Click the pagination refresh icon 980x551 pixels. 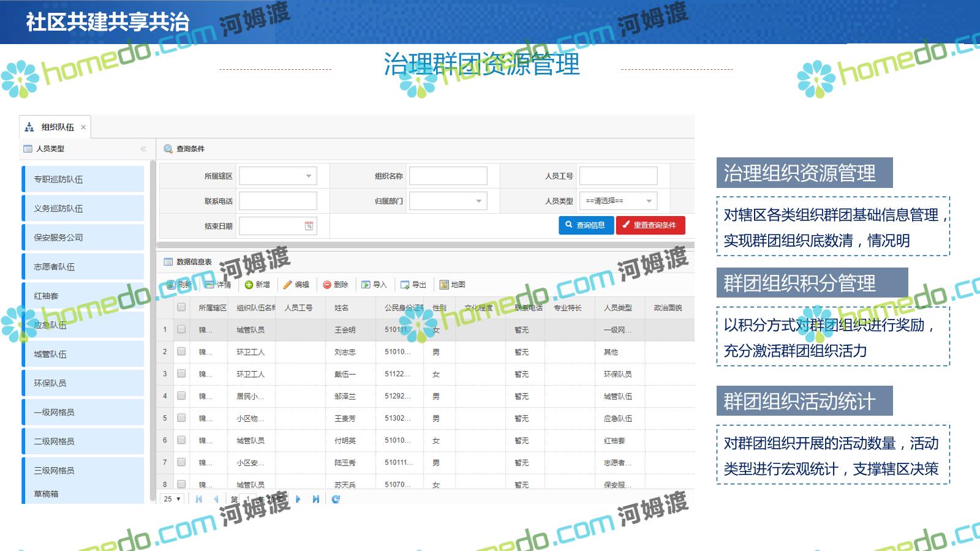336,499
